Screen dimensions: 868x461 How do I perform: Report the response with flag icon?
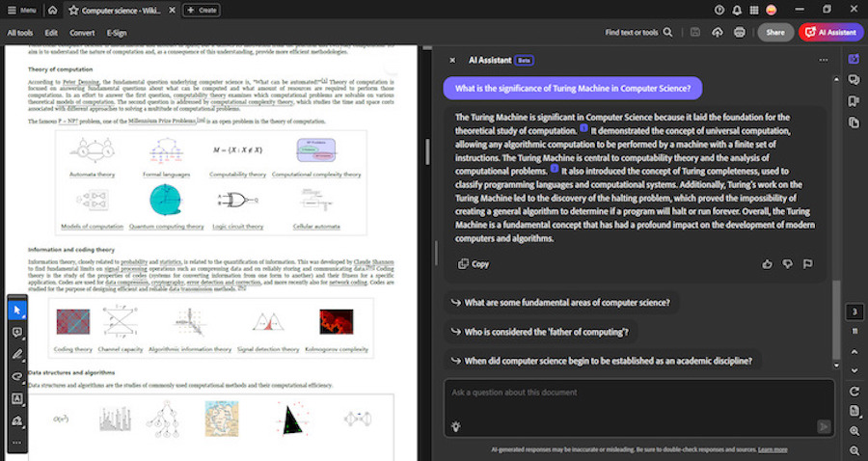pos(807,263)
